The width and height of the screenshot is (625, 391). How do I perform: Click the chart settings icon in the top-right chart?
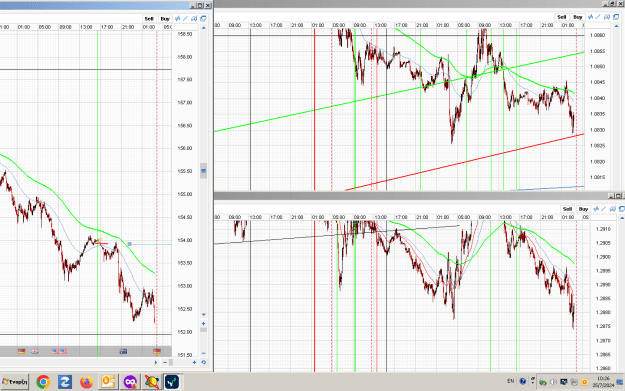tap(607, 17)
